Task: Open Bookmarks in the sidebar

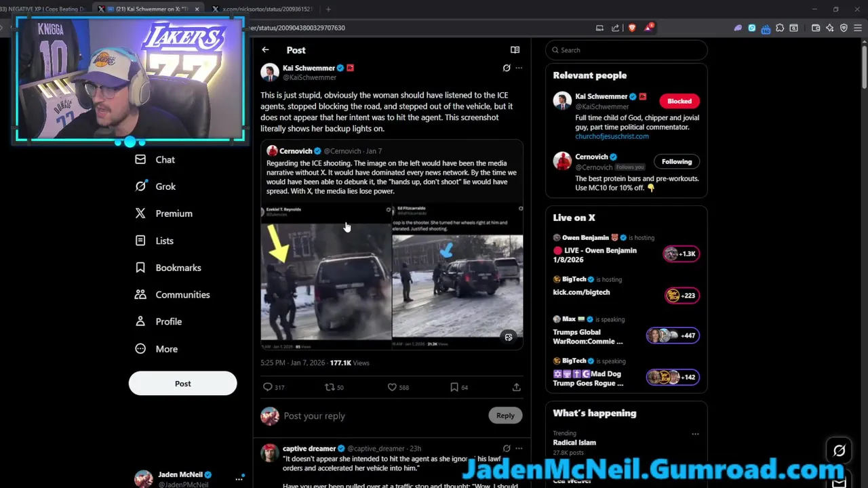Action: click(167, 268)
